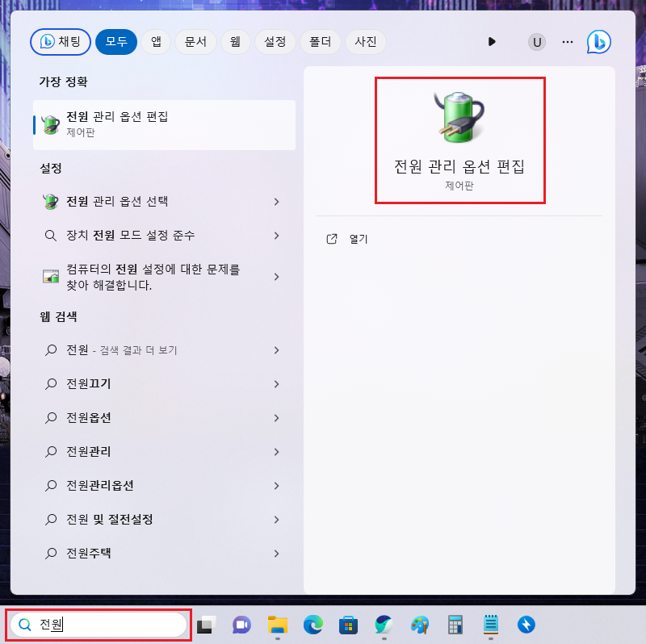This screenshot has width=646, height=644.
Task: Open the more options ellipsis menu
Action: [567, 42]
